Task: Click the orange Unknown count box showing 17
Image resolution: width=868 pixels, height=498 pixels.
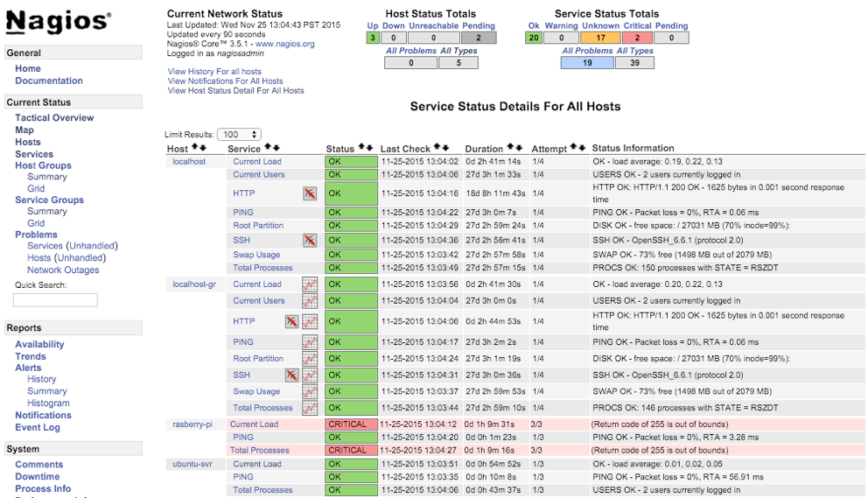Action: [x=601, y=38]
